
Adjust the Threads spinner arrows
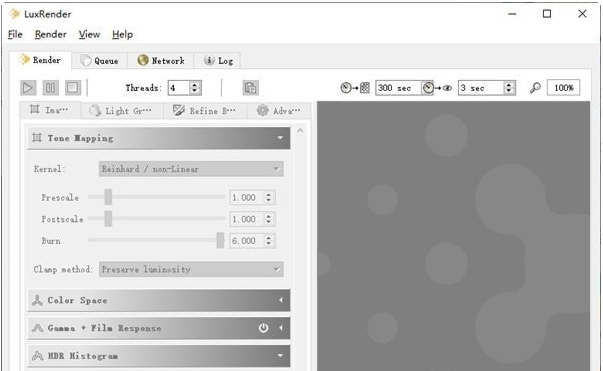195,88
